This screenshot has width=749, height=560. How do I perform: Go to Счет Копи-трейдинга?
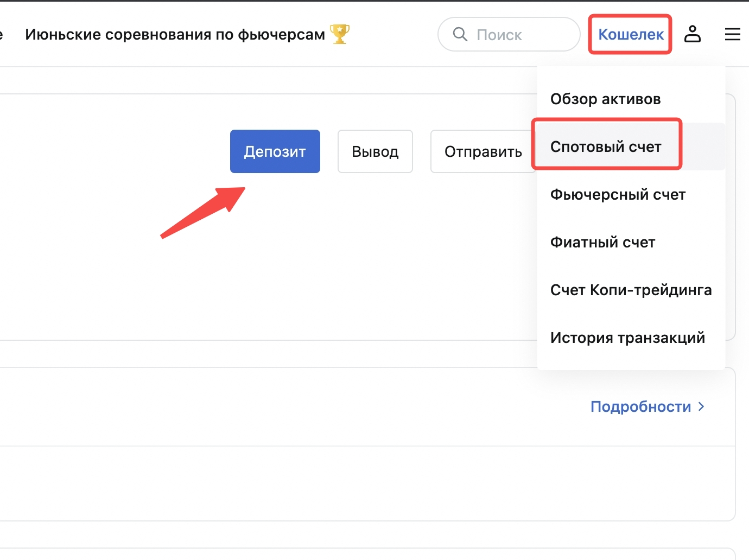[631, 290]
